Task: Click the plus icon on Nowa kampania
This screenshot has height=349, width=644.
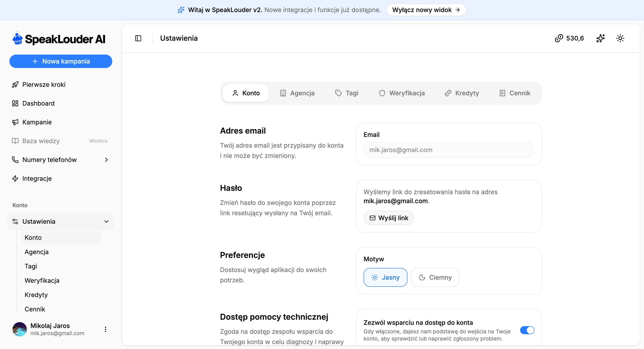Action: 35,61
